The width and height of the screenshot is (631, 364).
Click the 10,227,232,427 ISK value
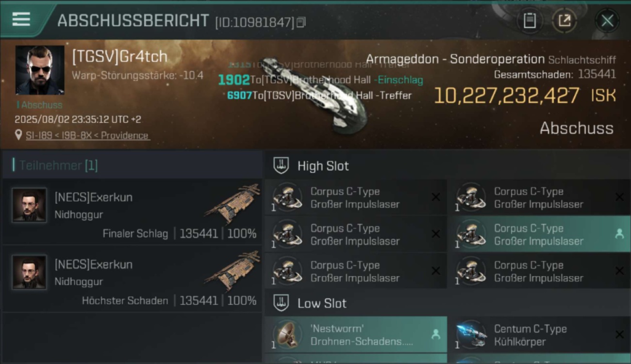coord(525,96)
